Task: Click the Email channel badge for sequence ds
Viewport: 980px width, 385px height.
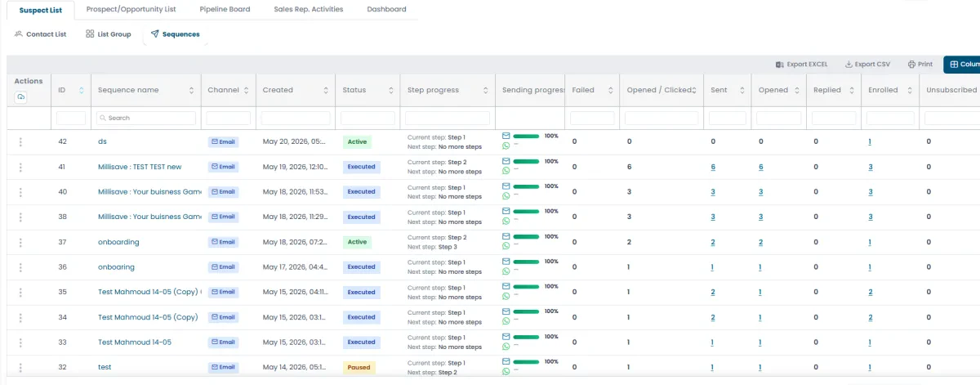Action: pos(223,141)
